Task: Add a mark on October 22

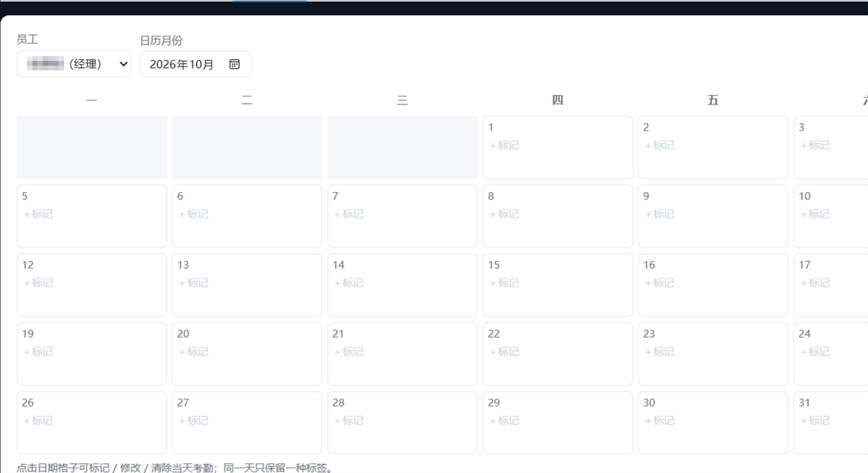Action: click(x=504, y=352)
